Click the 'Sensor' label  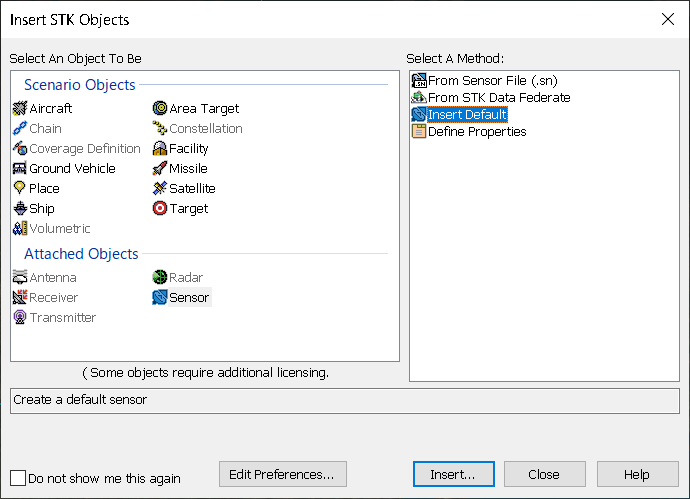[x=189, y=297]
